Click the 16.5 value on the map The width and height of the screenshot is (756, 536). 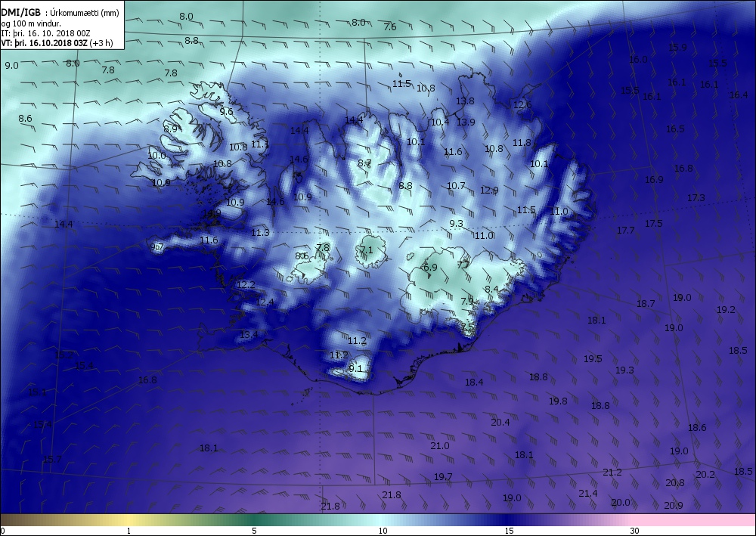675,129
